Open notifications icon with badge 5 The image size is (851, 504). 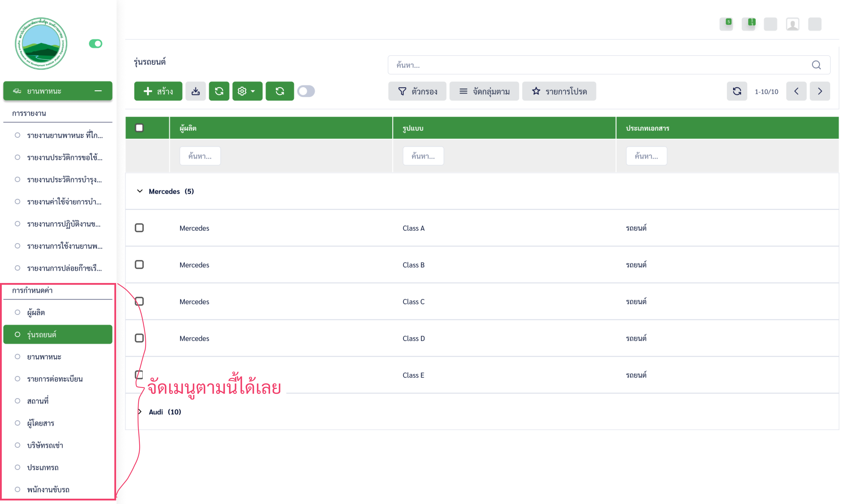click(726, 24)
